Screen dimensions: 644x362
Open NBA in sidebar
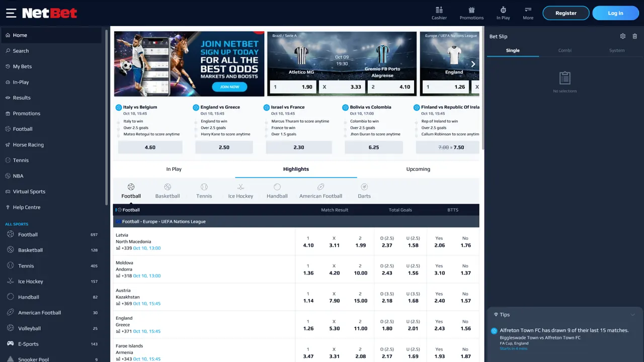click(52, 176)
